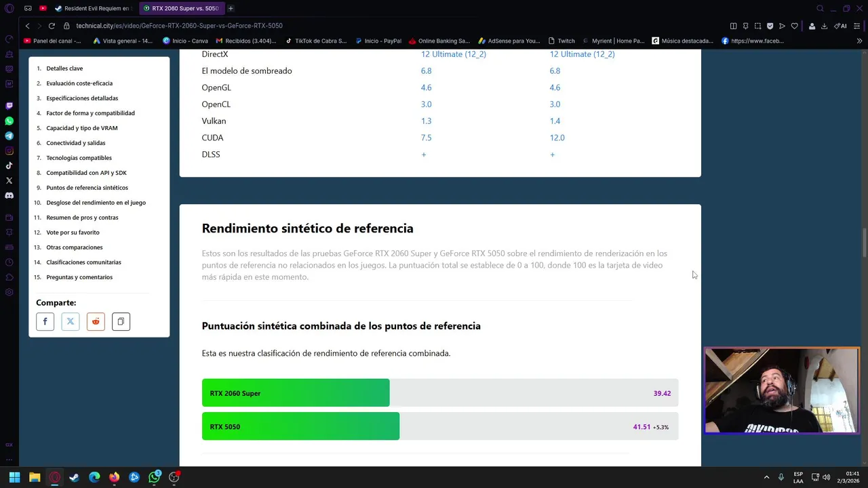Open Windows Start menu
This screenshot has height=488, width=868.
point(14,477)
